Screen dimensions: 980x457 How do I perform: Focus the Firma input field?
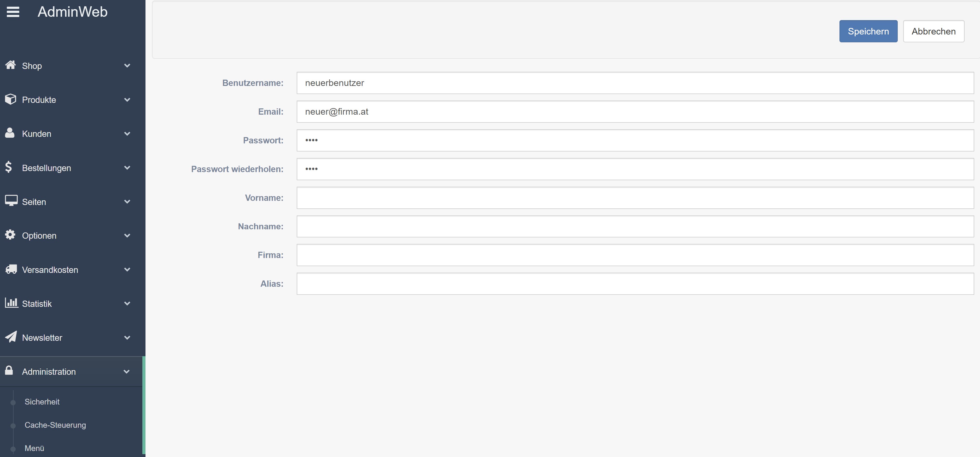pos(635,255)
